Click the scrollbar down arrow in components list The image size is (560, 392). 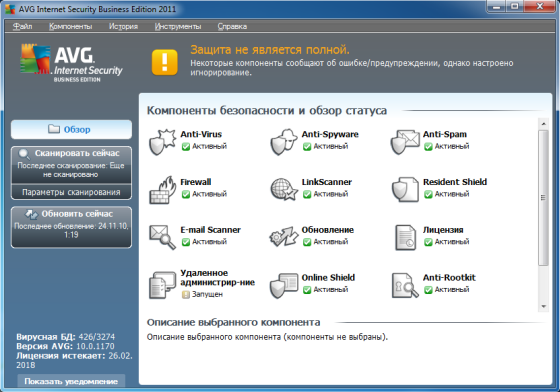(x=544, y=306)
